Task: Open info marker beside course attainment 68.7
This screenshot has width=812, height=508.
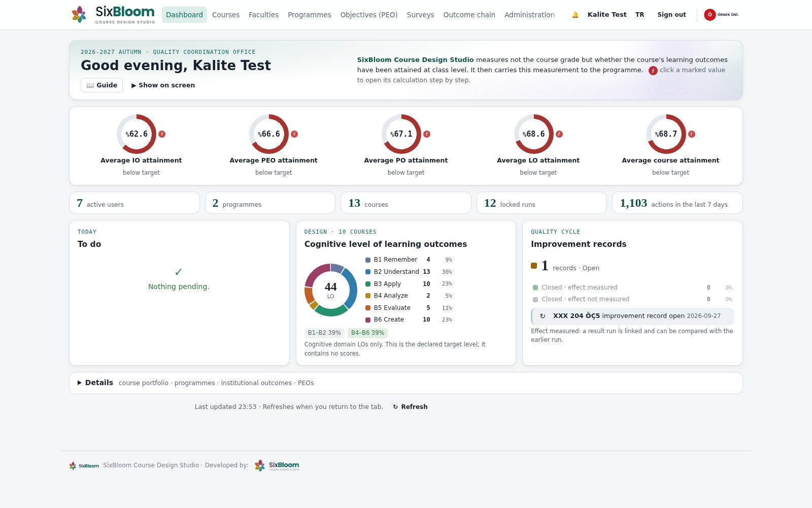Action: (692, 134)
